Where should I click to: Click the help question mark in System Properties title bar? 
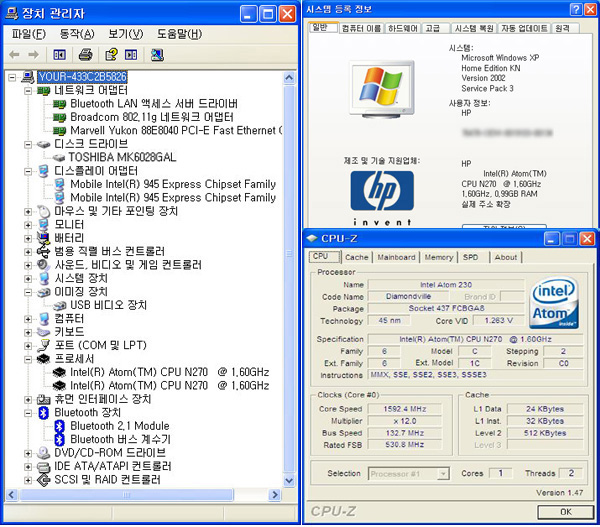[576, 9]
